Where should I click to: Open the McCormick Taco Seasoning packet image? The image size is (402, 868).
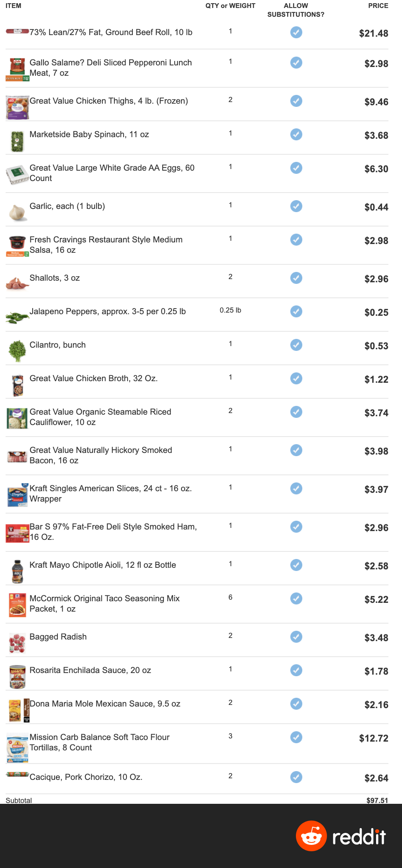click(17, 604)
